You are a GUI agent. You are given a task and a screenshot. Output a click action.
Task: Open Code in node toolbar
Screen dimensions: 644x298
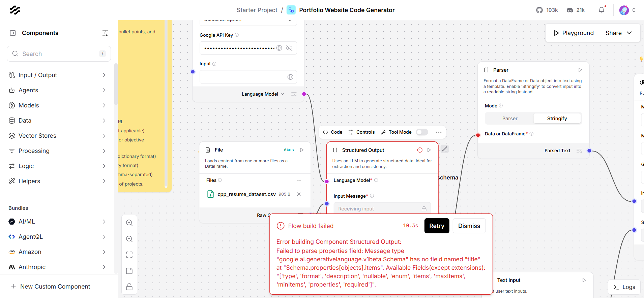[332, 132]
